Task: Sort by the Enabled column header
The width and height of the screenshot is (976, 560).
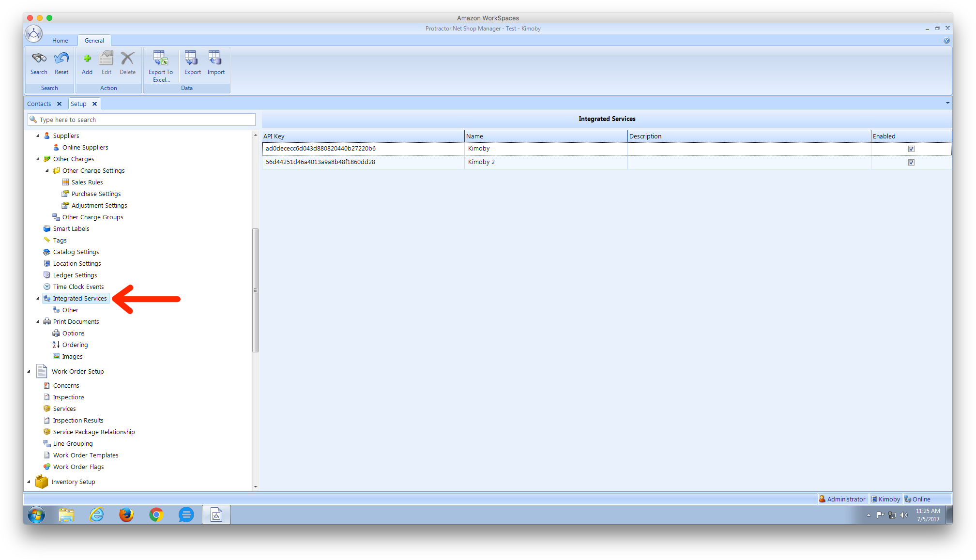Action: (911, 136)
